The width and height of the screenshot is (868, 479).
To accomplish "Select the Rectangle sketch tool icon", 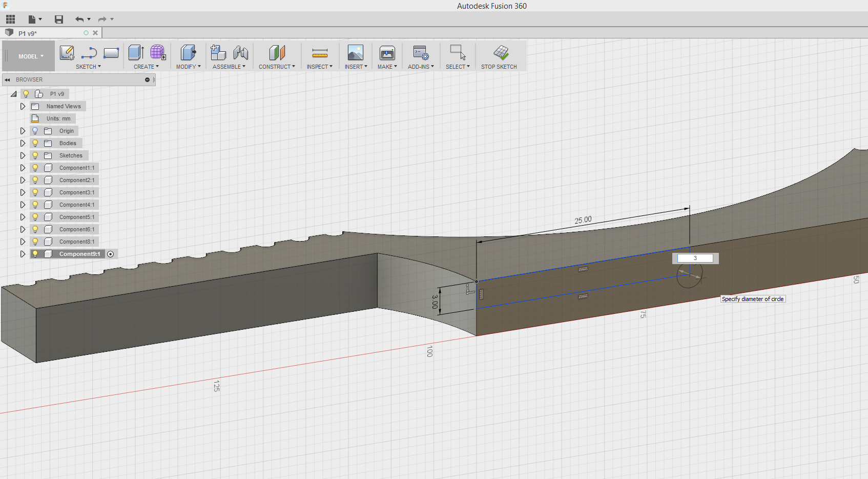I will pyautogui.click(x=111, y=53).
